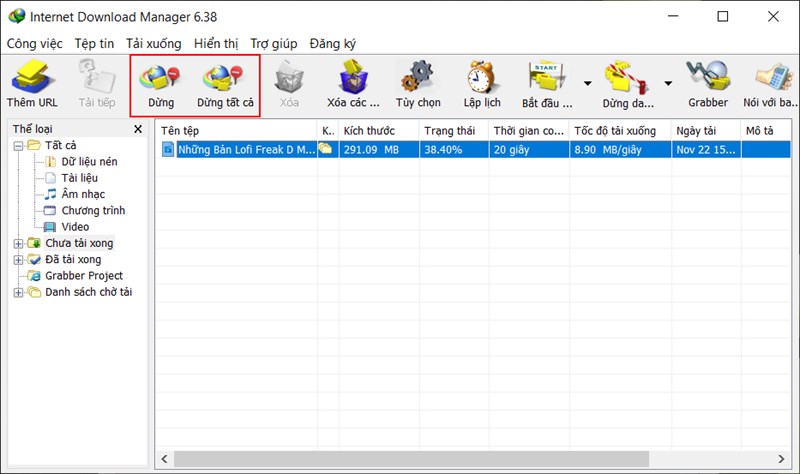Open the Grabber tool icon

tap(708, 77)
